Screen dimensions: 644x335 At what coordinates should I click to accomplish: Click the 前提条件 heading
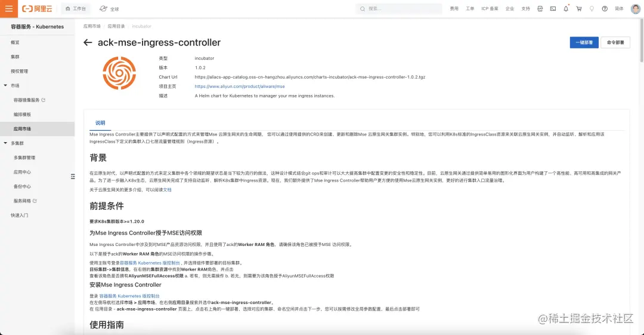tap(107, 206)
